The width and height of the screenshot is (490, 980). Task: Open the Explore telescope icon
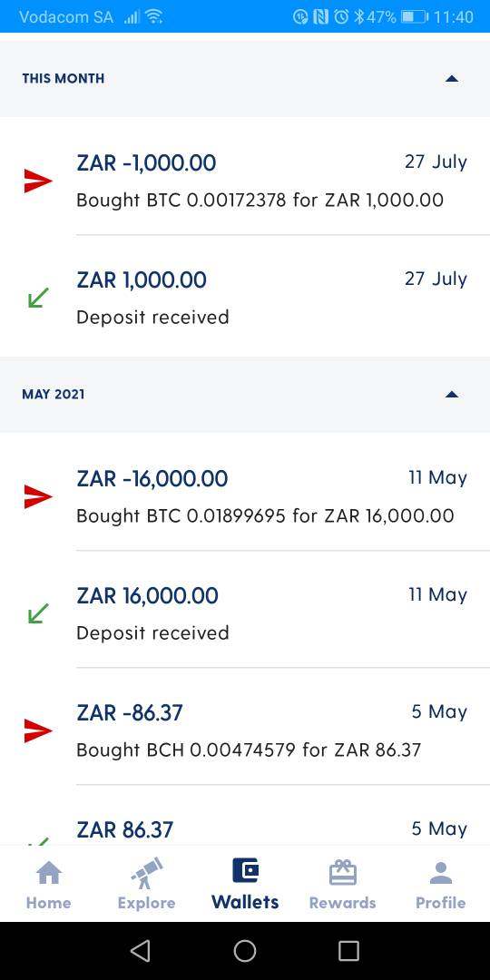point(147,873)
